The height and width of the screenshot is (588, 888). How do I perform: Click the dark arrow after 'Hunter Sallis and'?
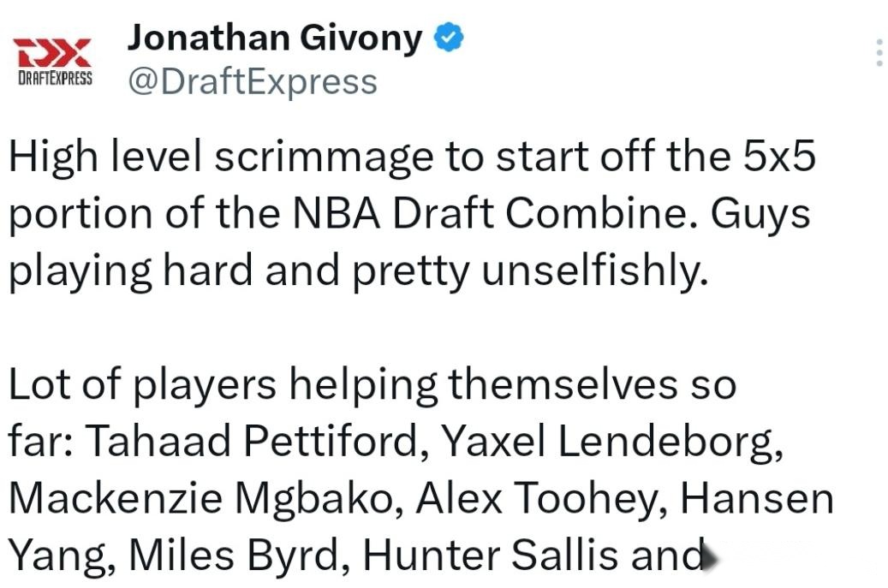[x=710, y=557]
